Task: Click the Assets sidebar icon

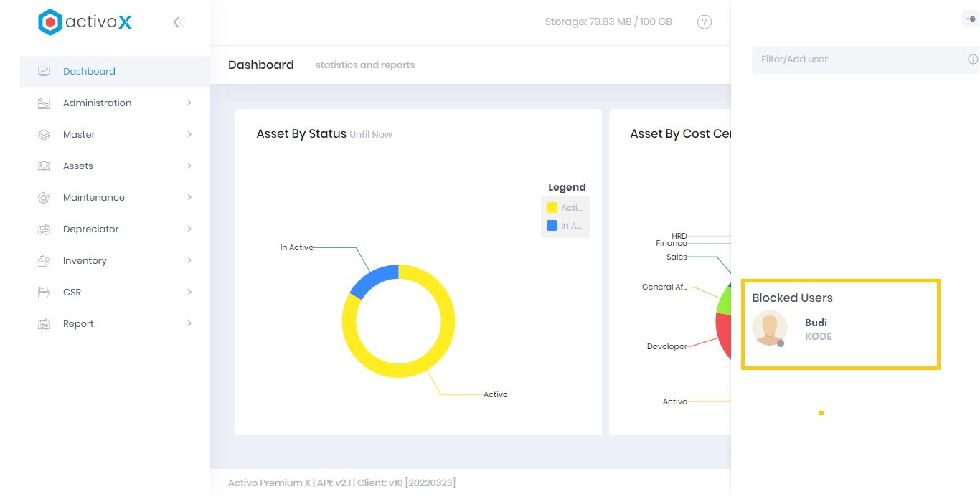Action: [x=44, y=166]
